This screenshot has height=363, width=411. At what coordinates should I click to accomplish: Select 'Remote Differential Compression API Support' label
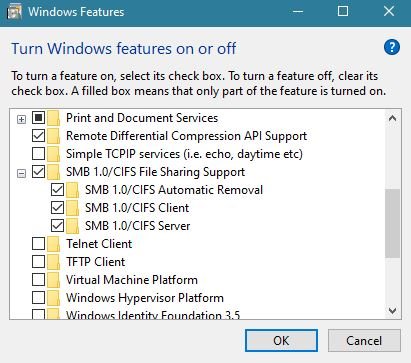coord(186,136)
